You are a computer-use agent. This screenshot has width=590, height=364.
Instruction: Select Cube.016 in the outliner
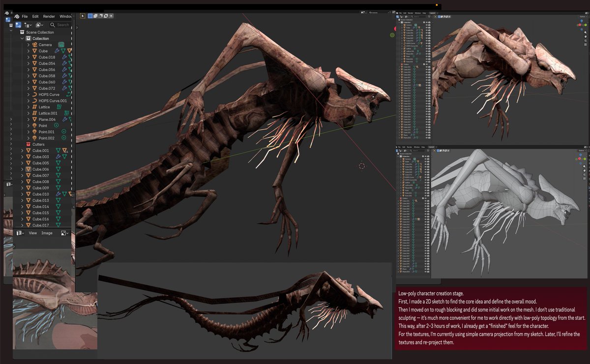(x=41, y=219)
